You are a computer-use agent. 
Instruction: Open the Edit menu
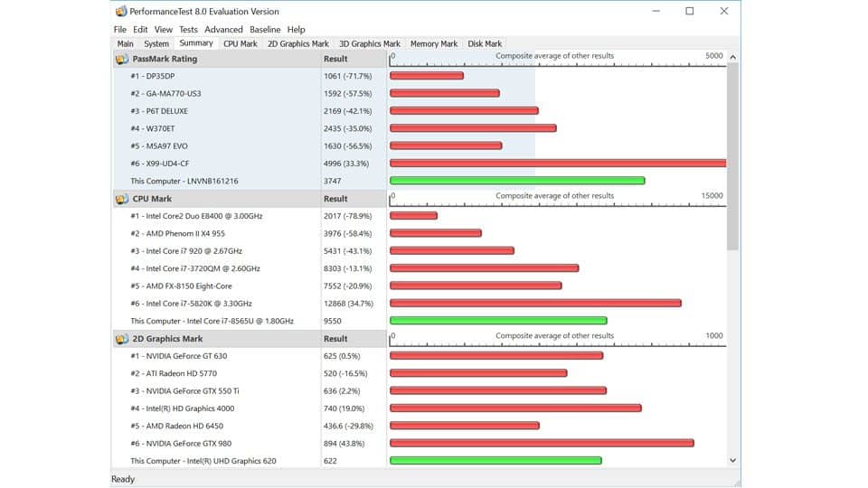[140, 29]
